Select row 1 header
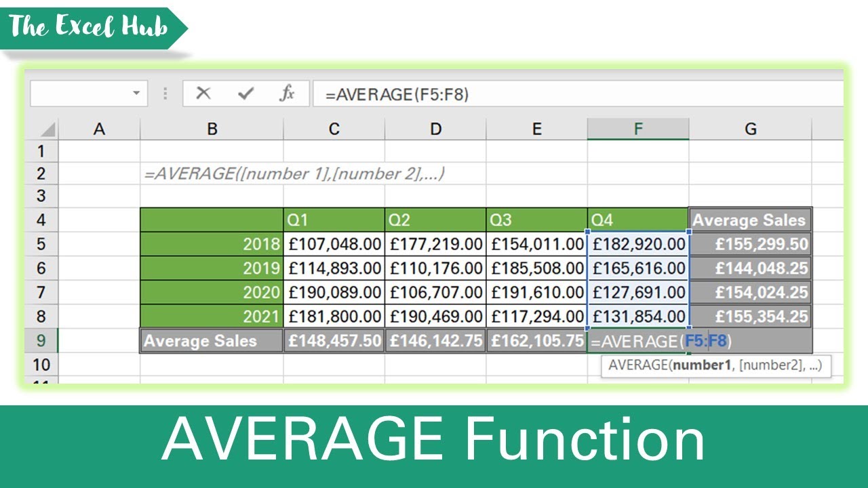Image resolution: width=868 pixels, height=488 pixels. 41,150
